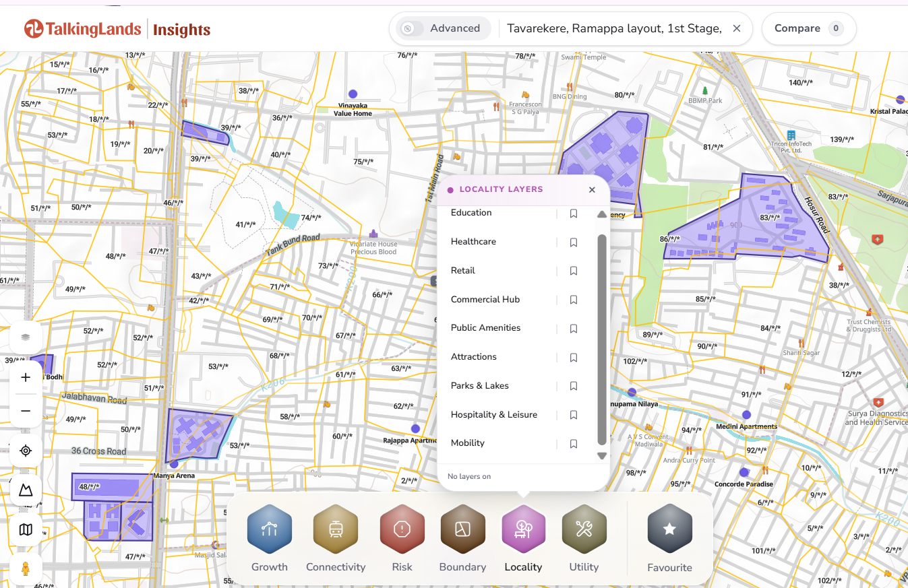Open the basemap style icon
908x588 pixels.
26,529
